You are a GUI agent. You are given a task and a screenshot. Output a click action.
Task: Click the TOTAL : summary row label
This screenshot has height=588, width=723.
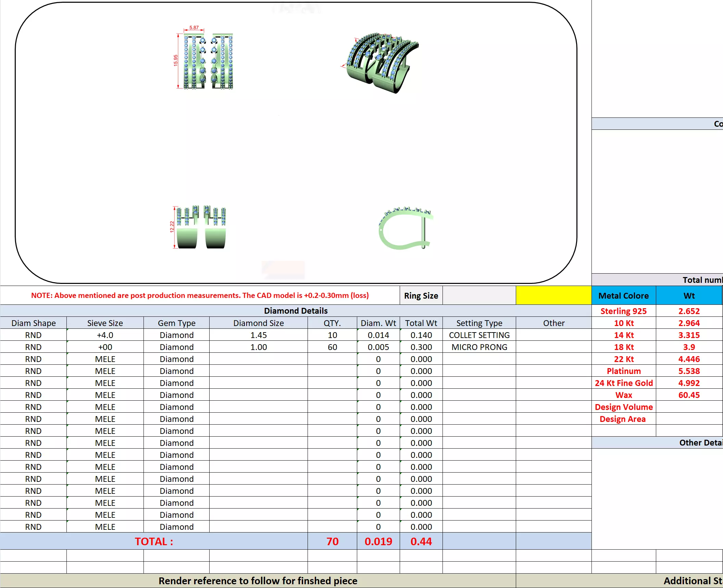point(154,541)
